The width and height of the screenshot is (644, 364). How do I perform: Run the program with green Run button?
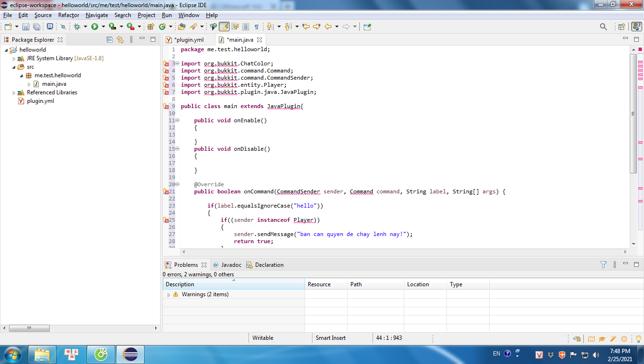(95, 27)
